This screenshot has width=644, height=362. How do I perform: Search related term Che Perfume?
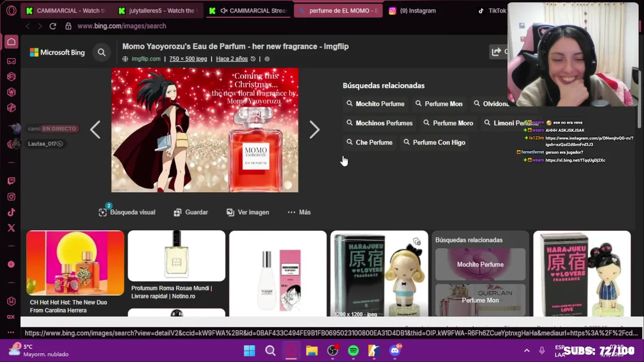[x=369, y=142]
